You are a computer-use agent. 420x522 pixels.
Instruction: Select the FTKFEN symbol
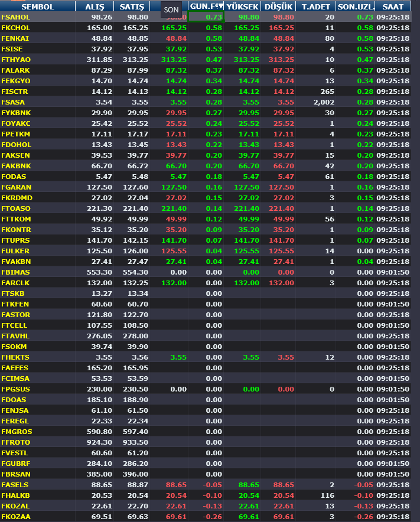[15, 305]
